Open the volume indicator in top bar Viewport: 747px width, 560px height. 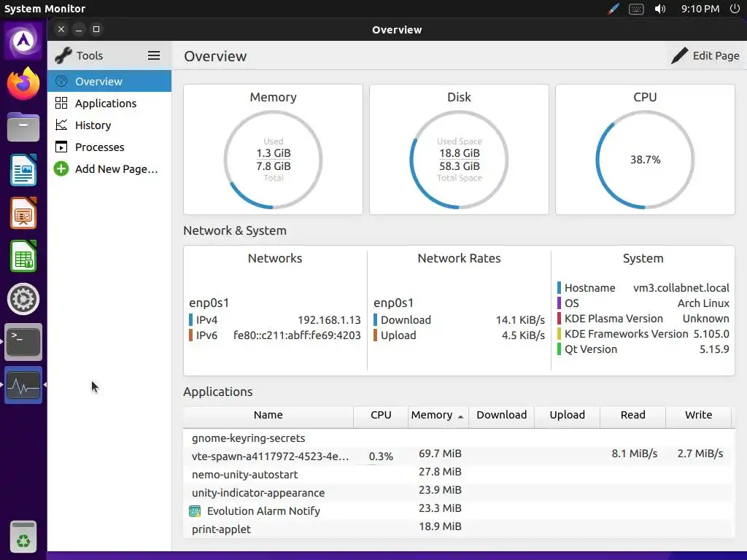(x=659, y=9)
